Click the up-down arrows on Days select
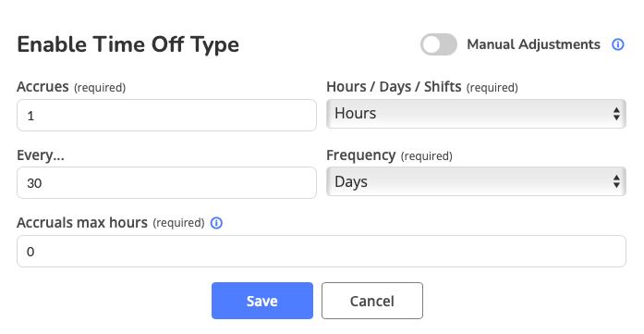The width and height of the screenshot is (644, 334). pyautogui.click(x=616, y=181)
